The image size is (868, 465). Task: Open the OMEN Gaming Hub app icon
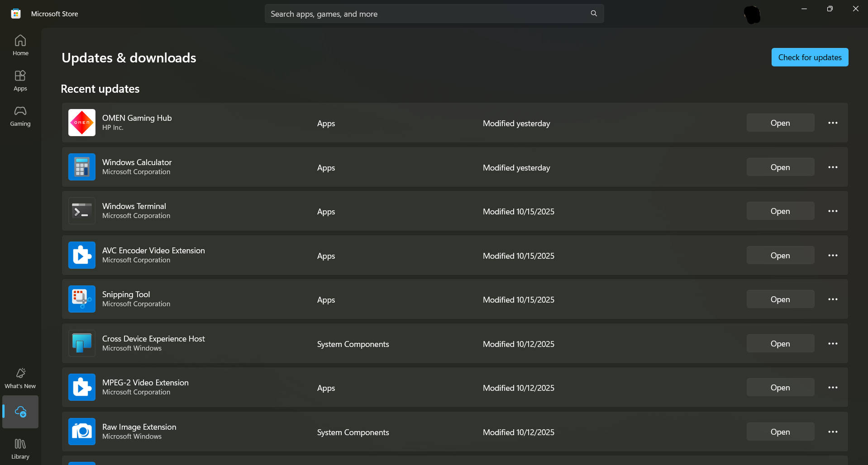82,123
